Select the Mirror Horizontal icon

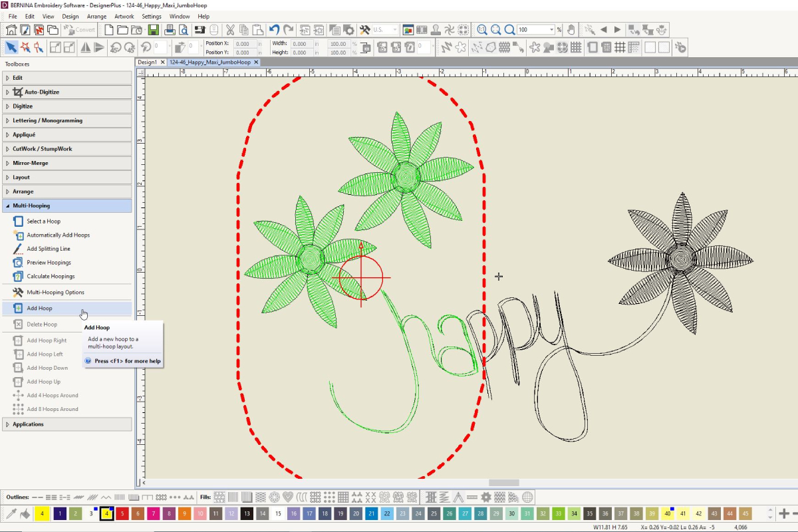pos(85,47)
